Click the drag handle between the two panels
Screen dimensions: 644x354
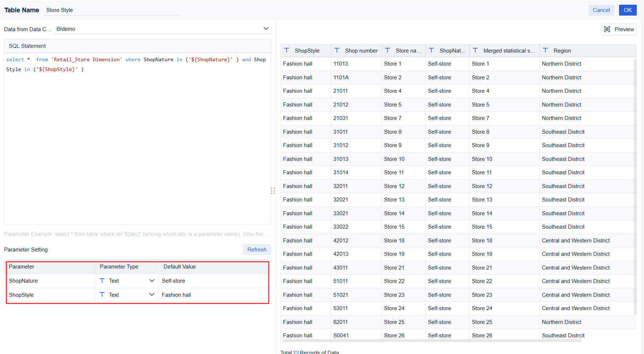273,190
